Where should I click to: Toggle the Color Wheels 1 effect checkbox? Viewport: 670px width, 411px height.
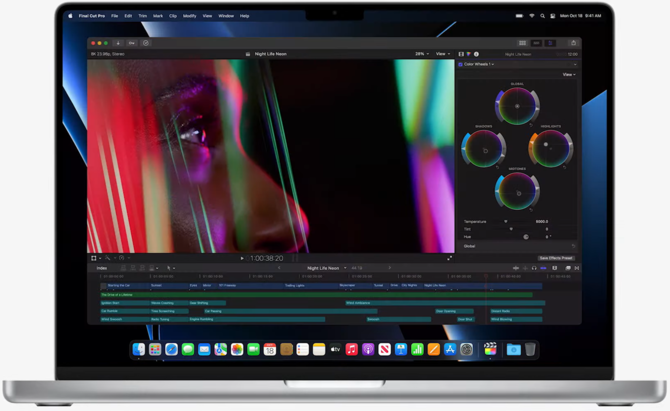[460, 65]
